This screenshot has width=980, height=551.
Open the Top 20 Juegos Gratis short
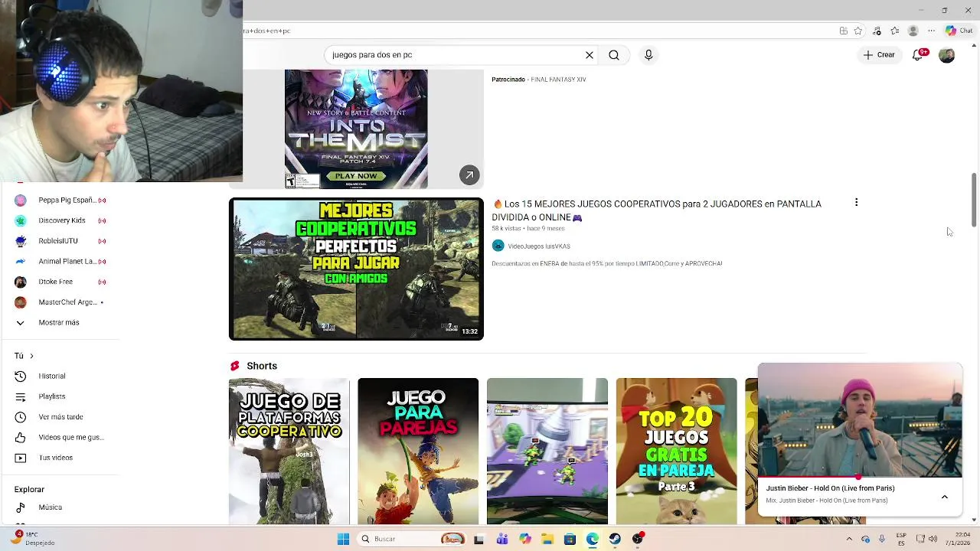click(676, 452)
